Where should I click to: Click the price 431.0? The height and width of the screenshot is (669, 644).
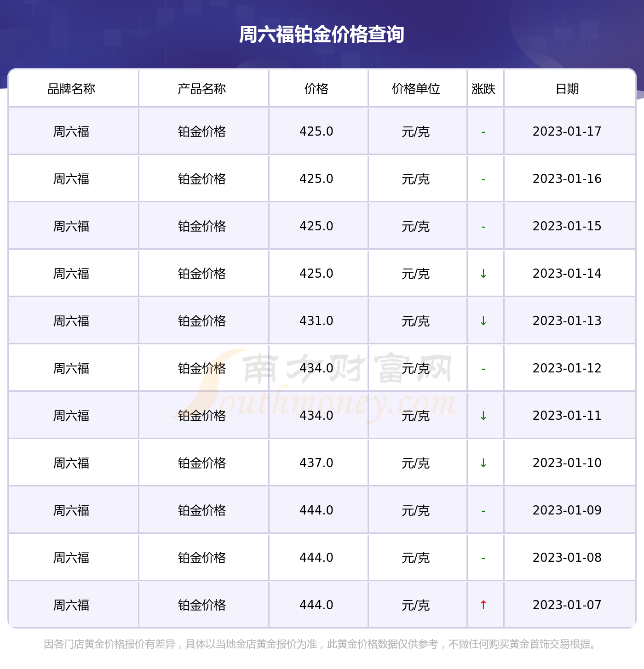(316, 321)
